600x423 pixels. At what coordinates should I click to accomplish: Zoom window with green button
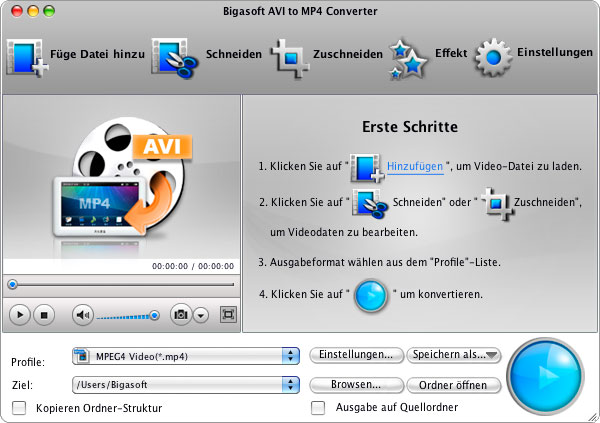[49, 11]
